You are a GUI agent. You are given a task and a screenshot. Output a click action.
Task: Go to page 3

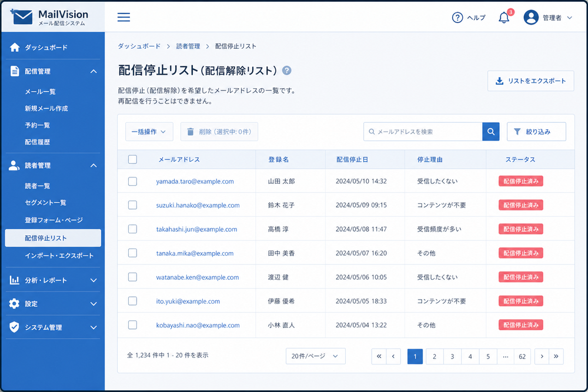click(x=452, y=356)
